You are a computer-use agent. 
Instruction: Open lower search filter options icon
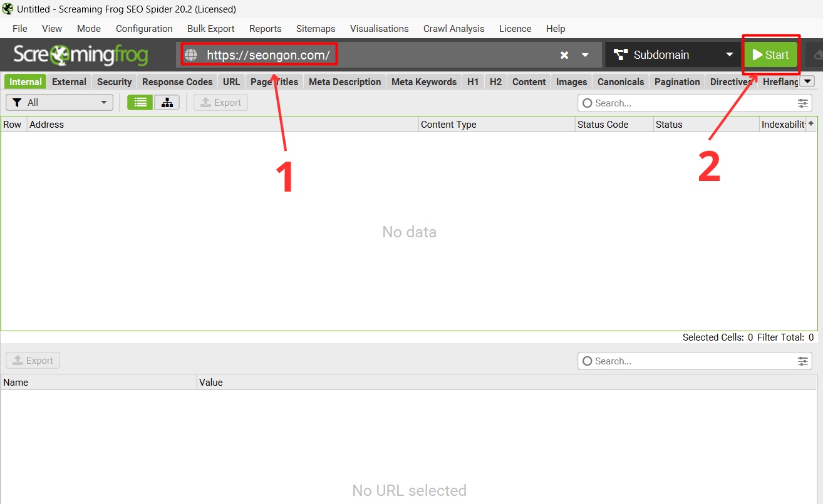803,361
